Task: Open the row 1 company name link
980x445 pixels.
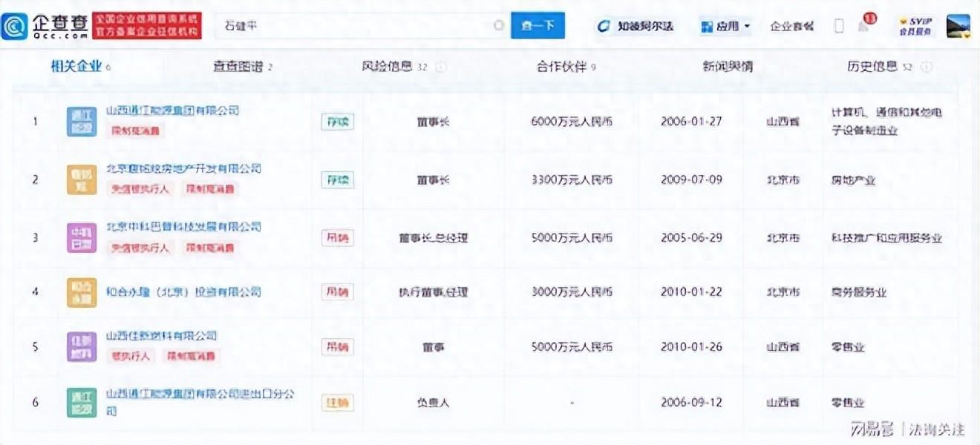Action: click(173, 111)
